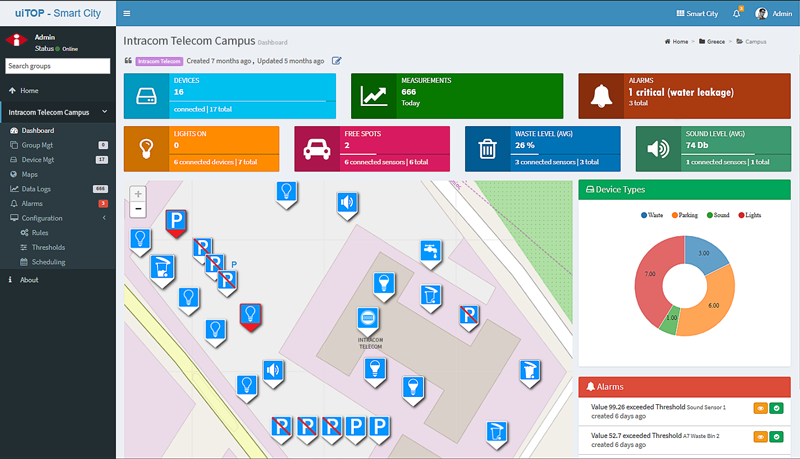Viewport: 800px width, 459px height.
Task: Click the Alarms card bell icon
Action: click(x=601, y=96)
